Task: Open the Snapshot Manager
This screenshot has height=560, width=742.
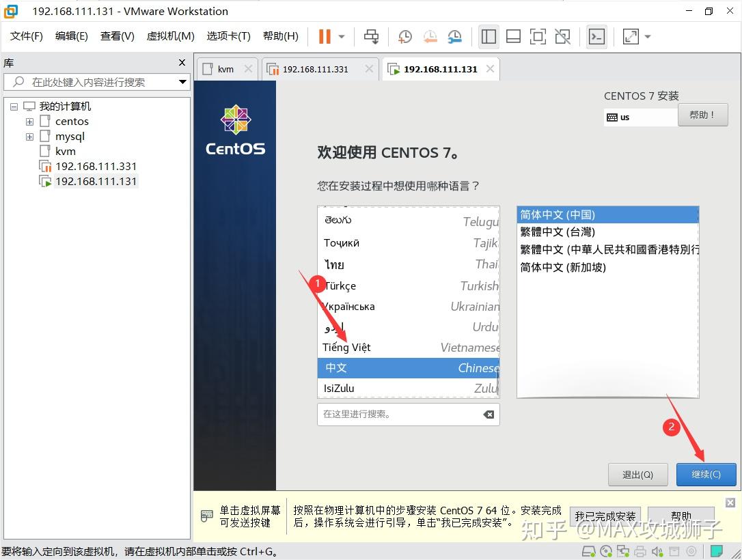Action: pyautogui.click(x=454, y=36)
